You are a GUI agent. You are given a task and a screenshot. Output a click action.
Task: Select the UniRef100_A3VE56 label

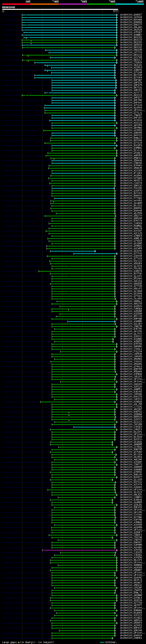point(131,557)
